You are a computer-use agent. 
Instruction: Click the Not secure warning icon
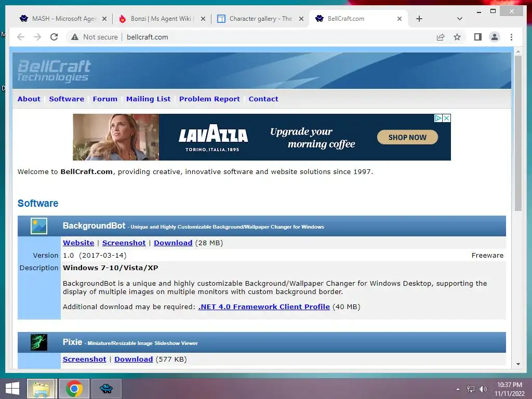click(x=75, y=37)
